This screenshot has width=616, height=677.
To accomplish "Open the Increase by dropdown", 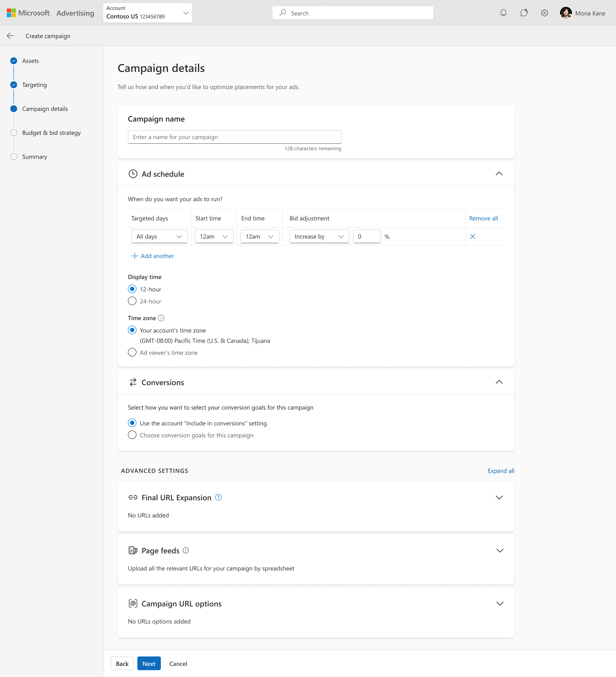I will 319,237.
